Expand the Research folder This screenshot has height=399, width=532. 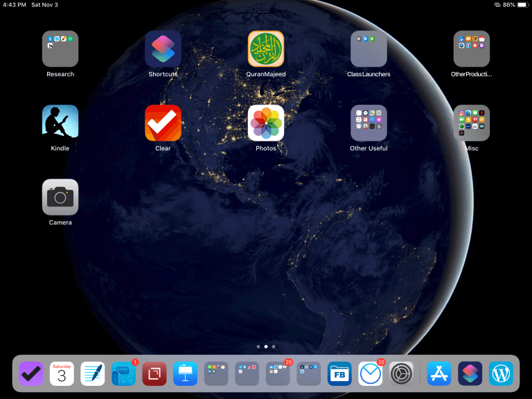click(x=60, y=49)
